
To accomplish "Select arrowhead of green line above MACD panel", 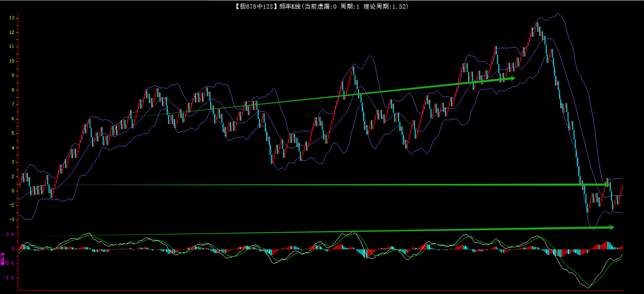I will (611, 227).
